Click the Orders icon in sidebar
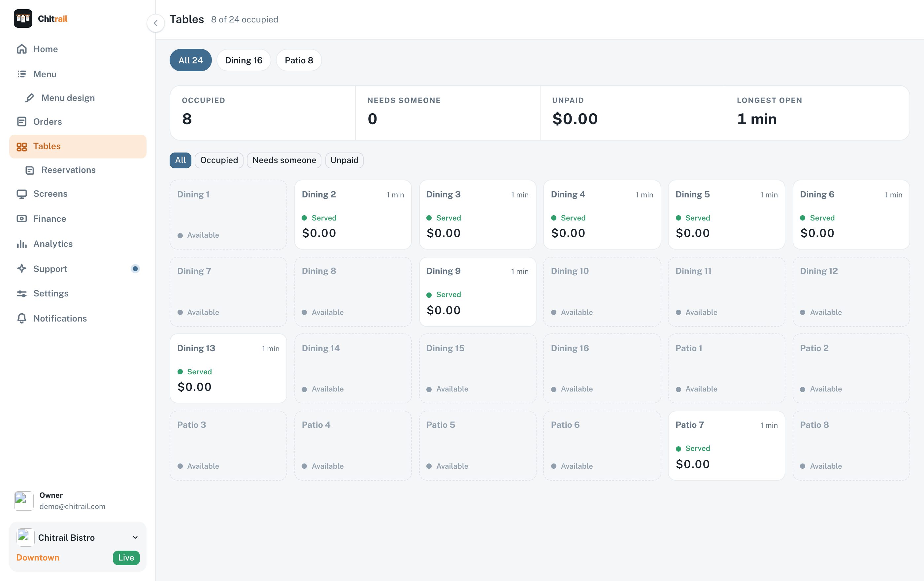The width and height of the screenshot is (924, 581). pyautogui.click(x=22, y=122)
